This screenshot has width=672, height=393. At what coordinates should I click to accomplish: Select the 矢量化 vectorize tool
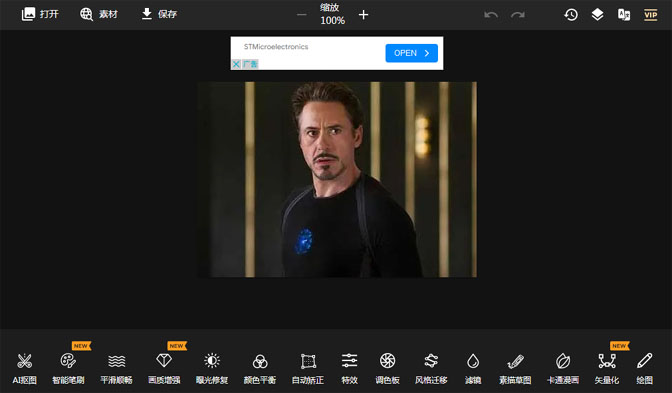pos(607,368)
